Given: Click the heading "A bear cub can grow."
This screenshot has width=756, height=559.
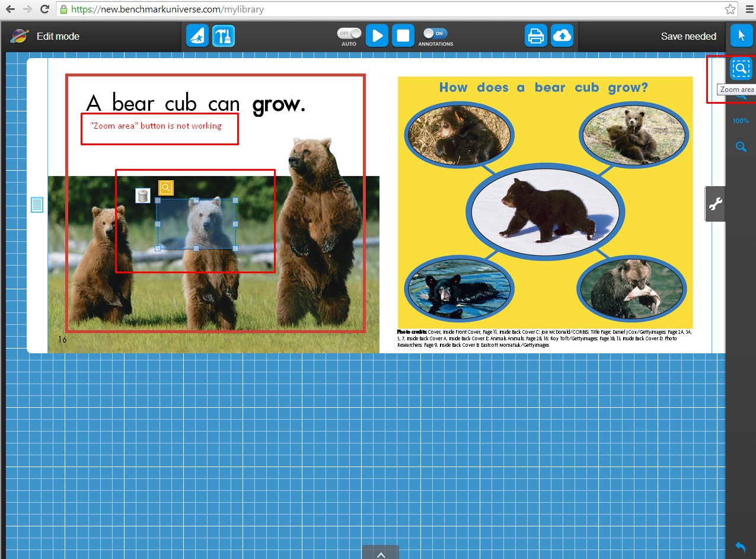Looking at the screenshot, I should coord(196,104).
